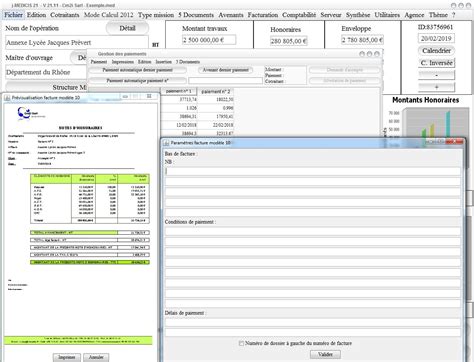This screenshot has width=474, height=362.
Task: Click the window icon of Prévisualisation facture
Action: pos(7,98)
